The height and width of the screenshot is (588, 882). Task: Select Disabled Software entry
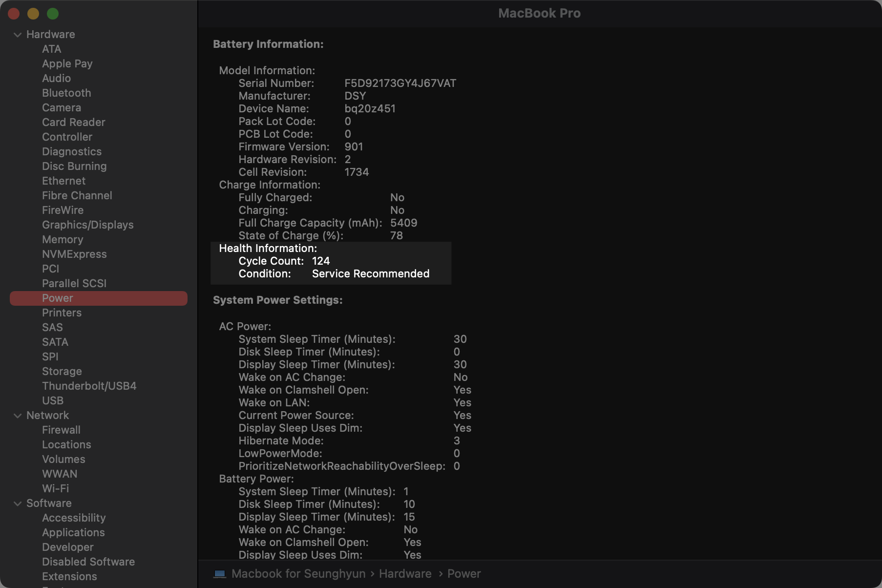click(88, 562)
